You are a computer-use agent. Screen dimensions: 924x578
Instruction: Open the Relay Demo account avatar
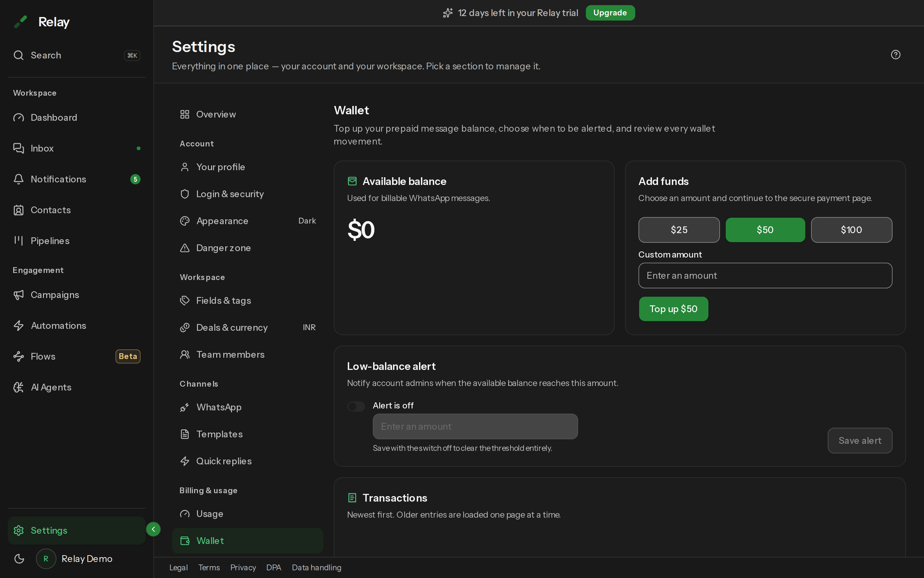[46, 559]
